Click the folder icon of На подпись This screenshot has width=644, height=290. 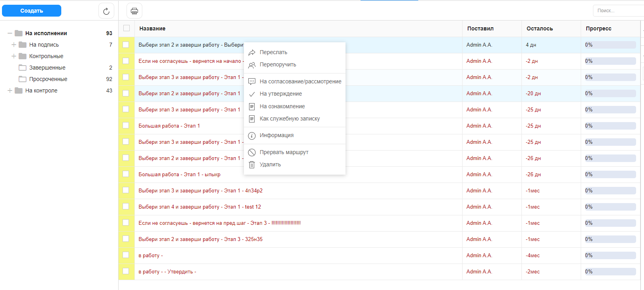click(x=23, y=45)
